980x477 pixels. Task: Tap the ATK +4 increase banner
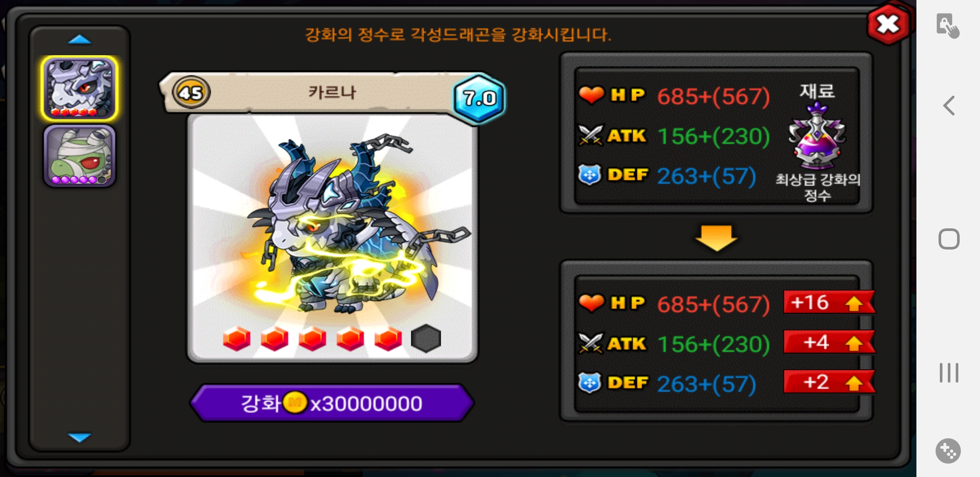(829, 342)
